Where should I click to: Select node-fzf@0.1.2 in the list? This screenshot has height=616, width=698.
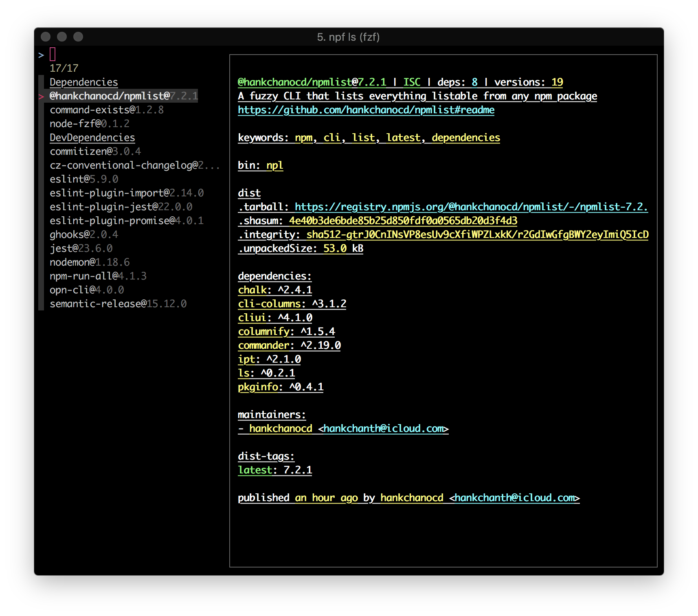tap(90, 123)
